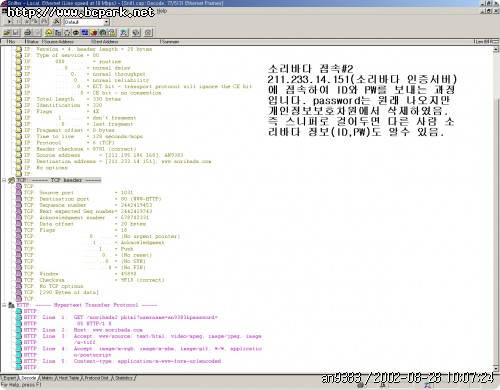Select the TCP Acknowledgment number row
The image size is (500, 390).
[86, 218]
